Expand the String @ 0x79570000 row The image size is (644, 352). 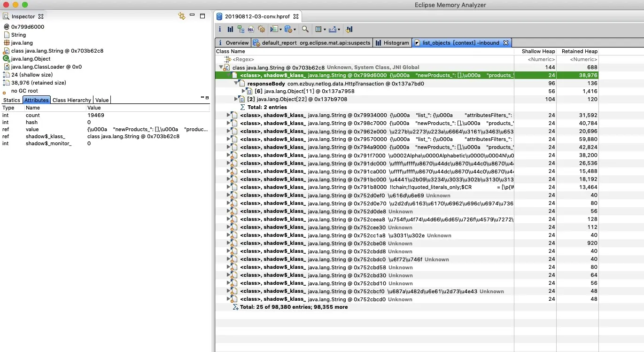229,139
